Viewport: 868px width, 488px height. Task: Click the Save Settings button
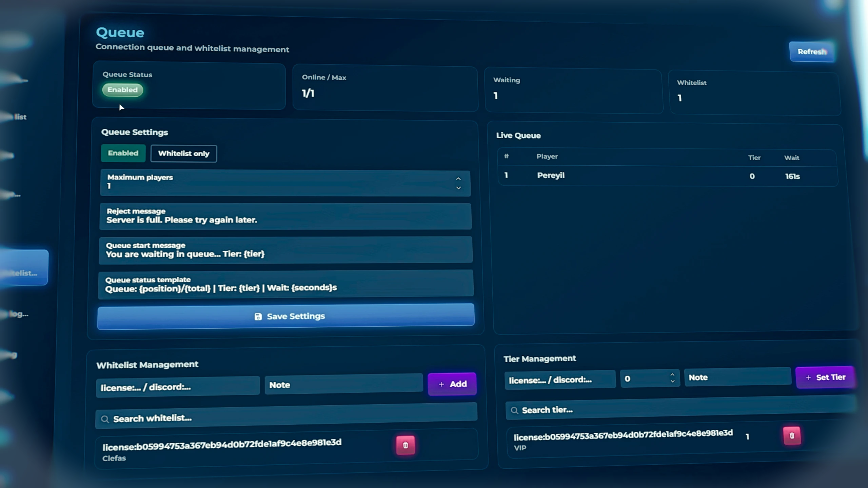(x=286, y=316)
